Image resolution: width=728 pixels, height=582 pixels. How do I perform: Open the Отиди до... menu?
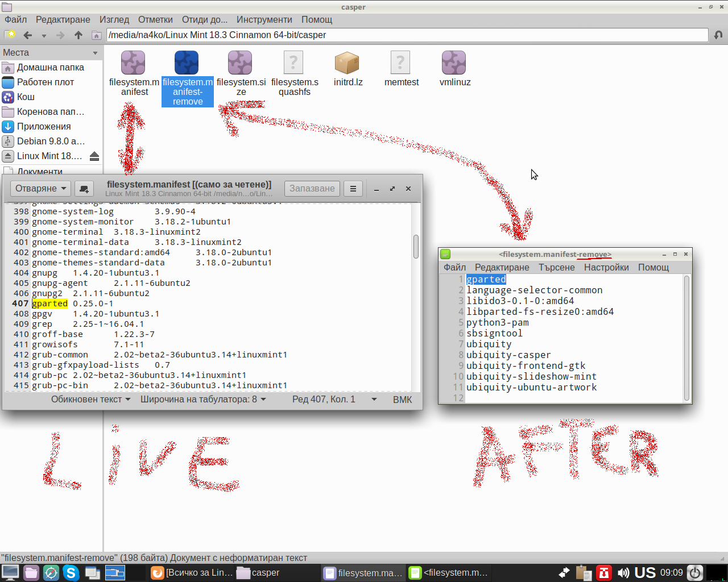point(205,19)
